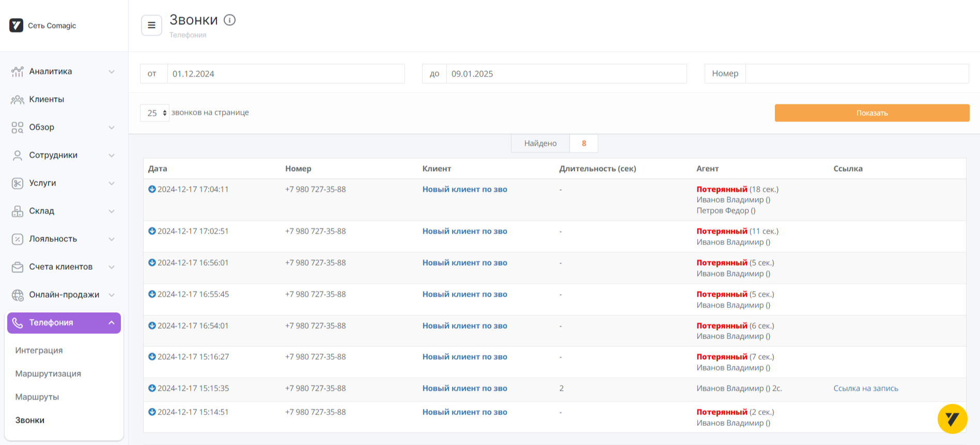Expand the Аналитика menu chevron
The height and width of the screenshot is (445, 980).
coord(112,71)
